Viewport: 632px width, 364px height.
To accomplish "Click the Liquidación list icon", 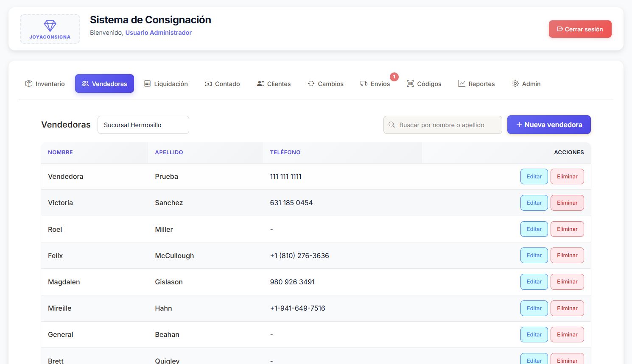I will click(147, 83).
